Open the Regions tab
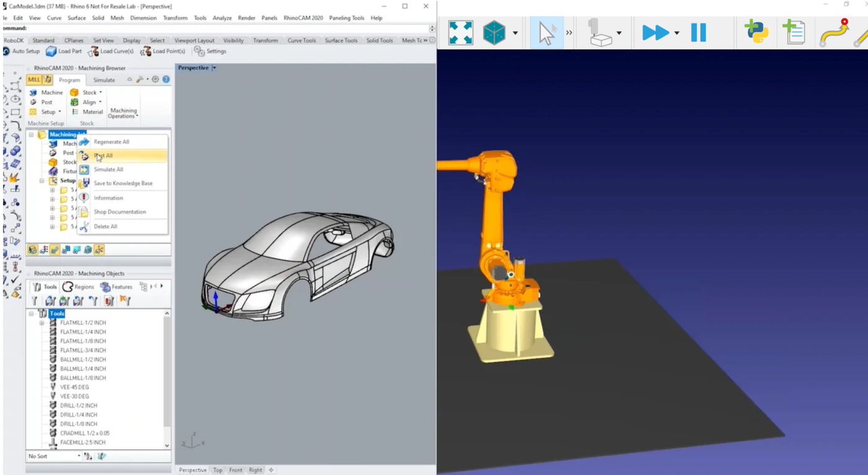This screenshot has height=475, width=868. (78, 286)
